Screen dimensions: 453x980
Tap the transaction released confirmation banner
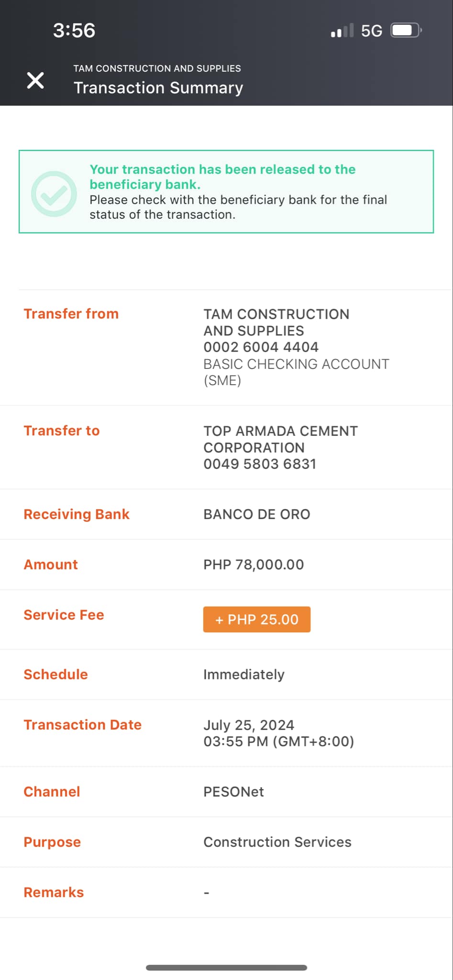(x=226, y=192)
